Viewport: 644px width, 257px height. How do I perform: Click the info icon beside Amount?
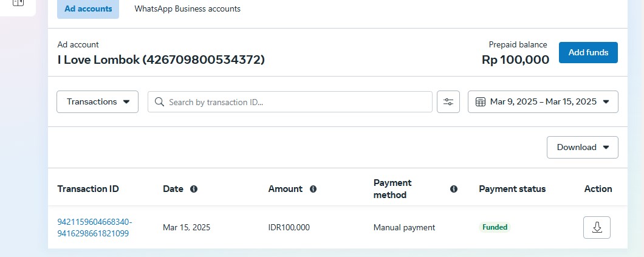pos(313,189)
